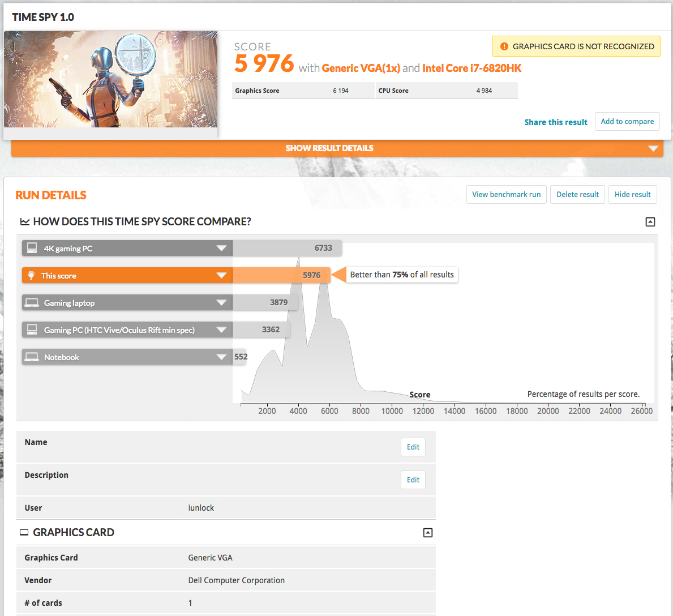Click the Time Spy benchmark thumbnail image
Image resolution: width=673 pixels, height=616 pixels.
(x=111, y=79)
